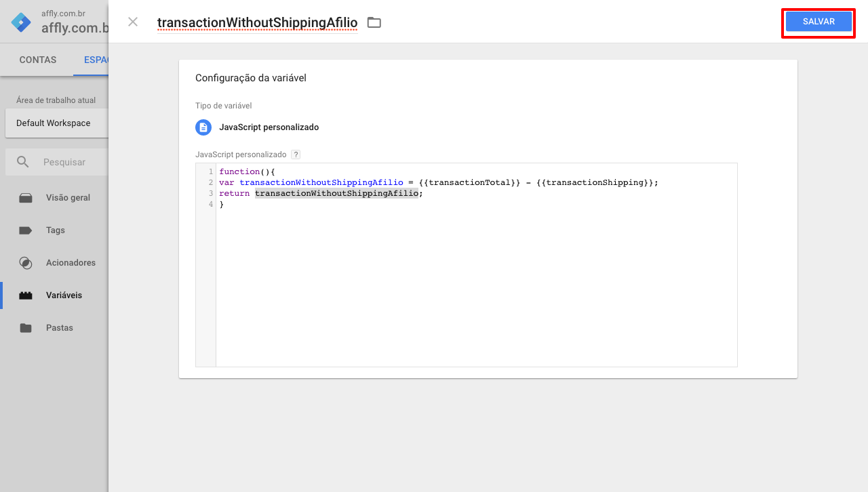
Task: Click the Google Tag Manager logo
Action: (21, 22)
